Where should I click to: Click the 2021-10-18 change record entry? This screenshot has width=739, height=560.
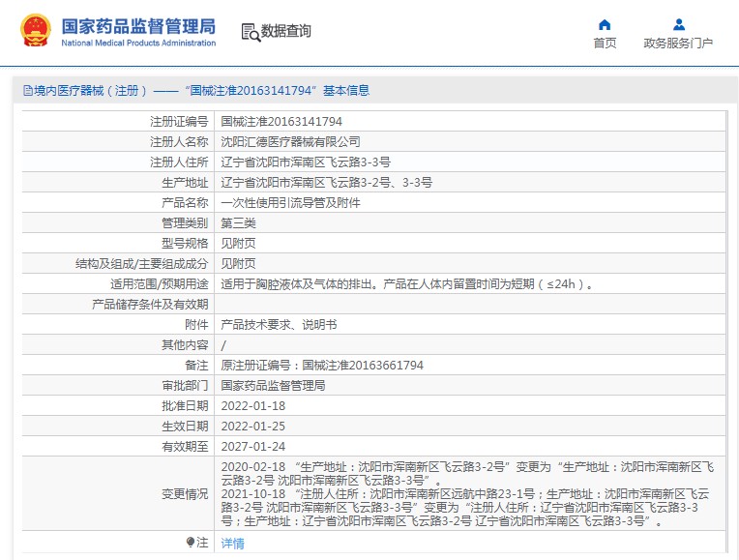click(465, 508)
